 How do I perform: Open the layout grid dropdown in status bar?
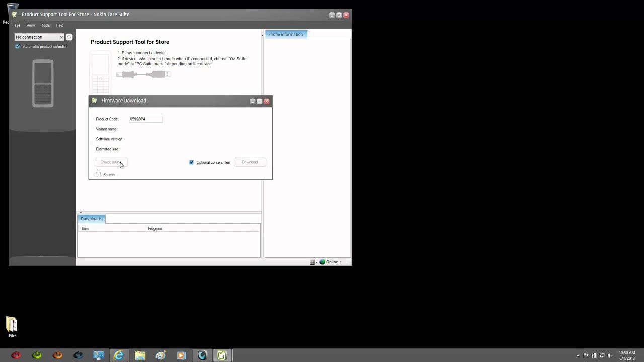pos(313,262)
